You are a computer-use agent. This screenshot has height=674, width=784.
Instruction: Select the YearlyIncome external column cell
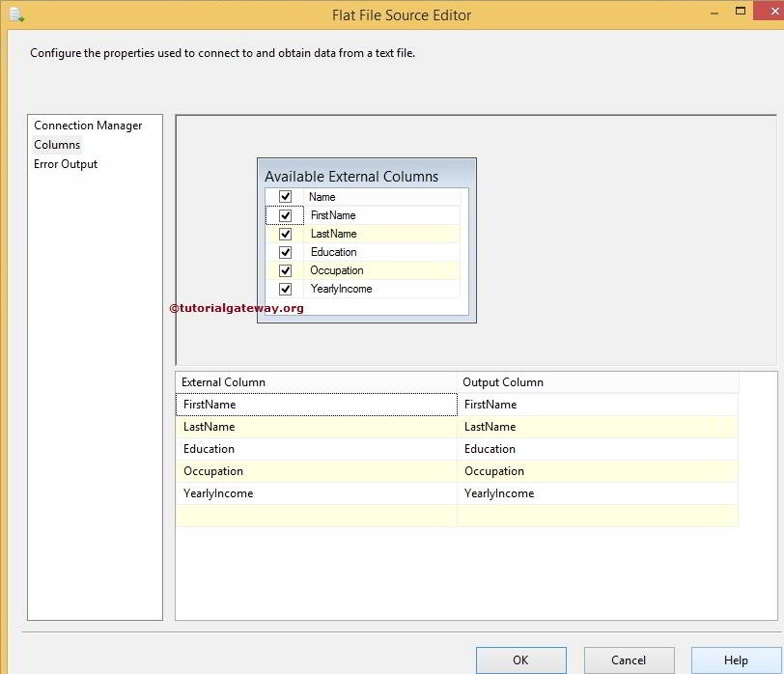pyautogui.click(x=290, y=493)
